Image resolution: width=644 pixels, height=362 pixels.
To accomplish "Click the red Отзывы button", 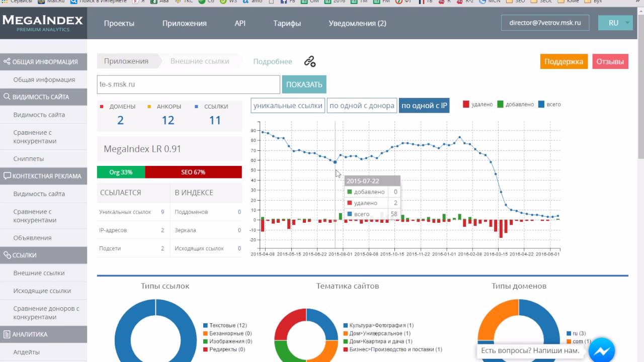I will [610, 61].
